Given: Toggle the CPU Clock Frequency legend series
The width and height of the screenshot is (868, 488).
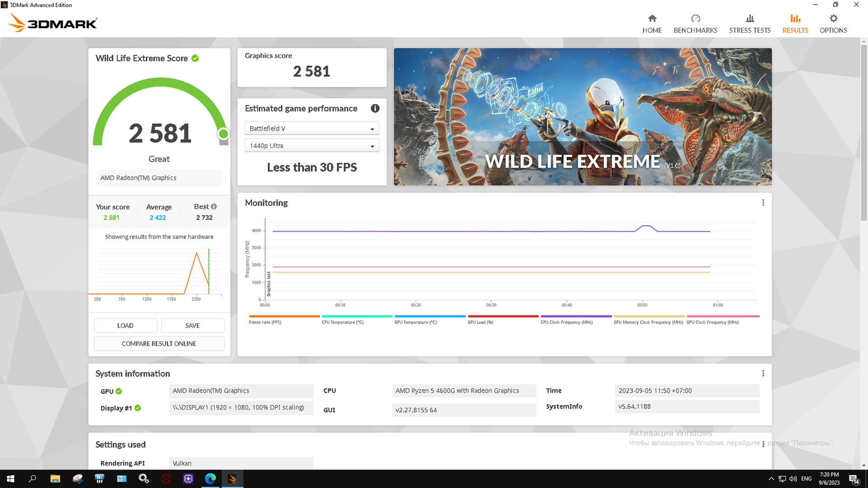Looking at the screenshot, I should pos(576,319).
